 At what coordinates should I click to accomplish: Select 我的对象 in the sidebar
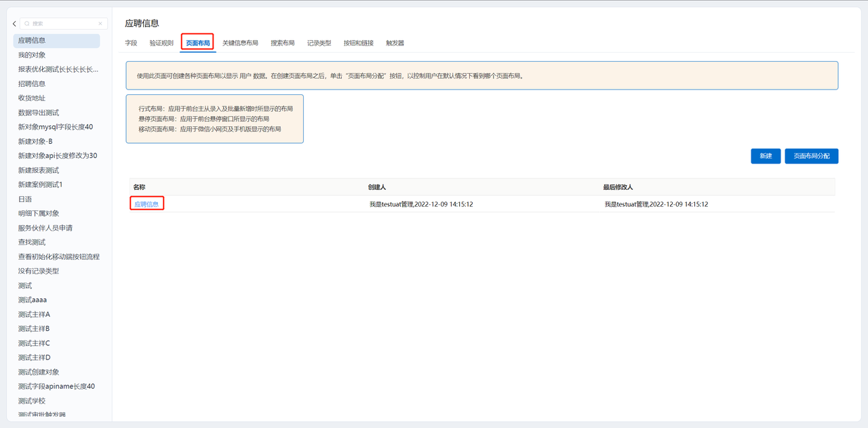click(32, 55)
